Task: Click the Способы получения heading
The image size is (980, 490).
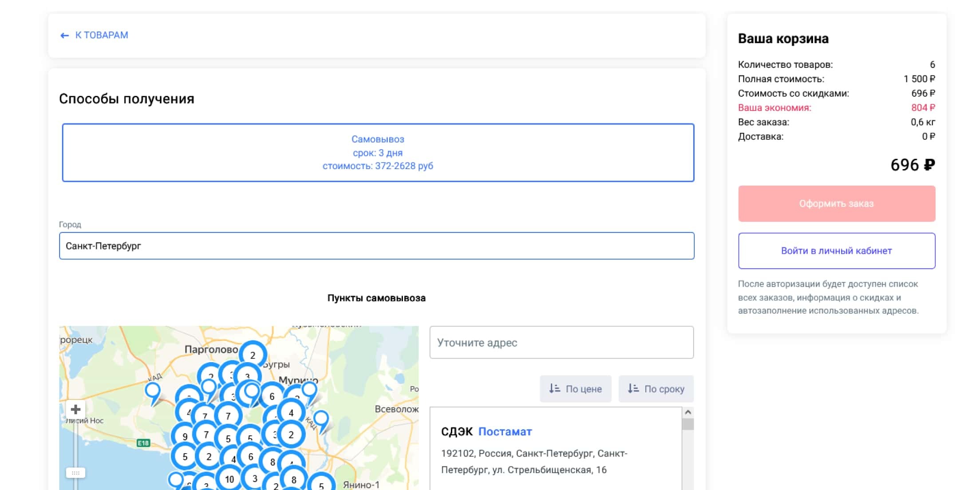Action: [126, 99]
